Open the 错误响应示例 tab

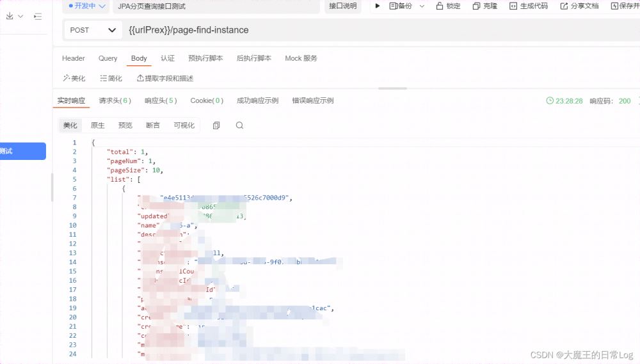[x=313, y=101]
